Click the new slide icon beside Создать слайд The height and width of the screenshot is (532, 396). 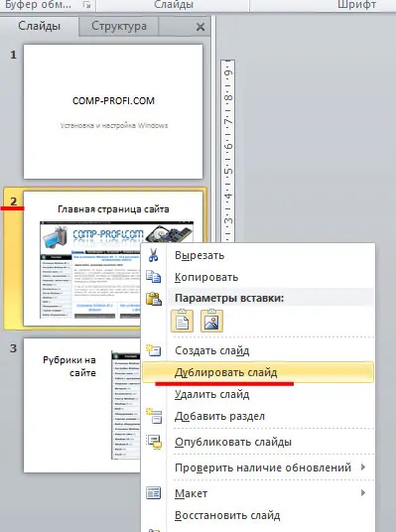154,349
